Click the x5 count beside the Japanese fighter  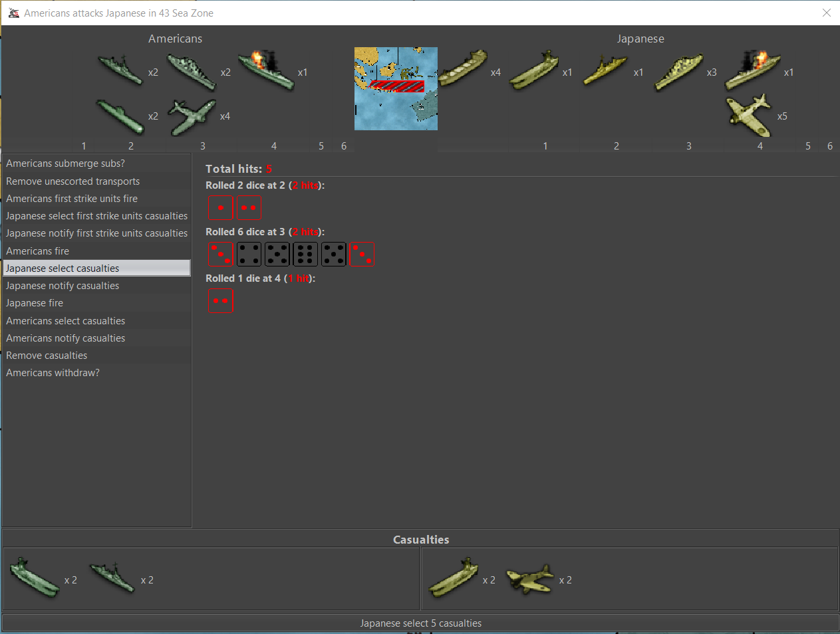click(x=782, y=116)
